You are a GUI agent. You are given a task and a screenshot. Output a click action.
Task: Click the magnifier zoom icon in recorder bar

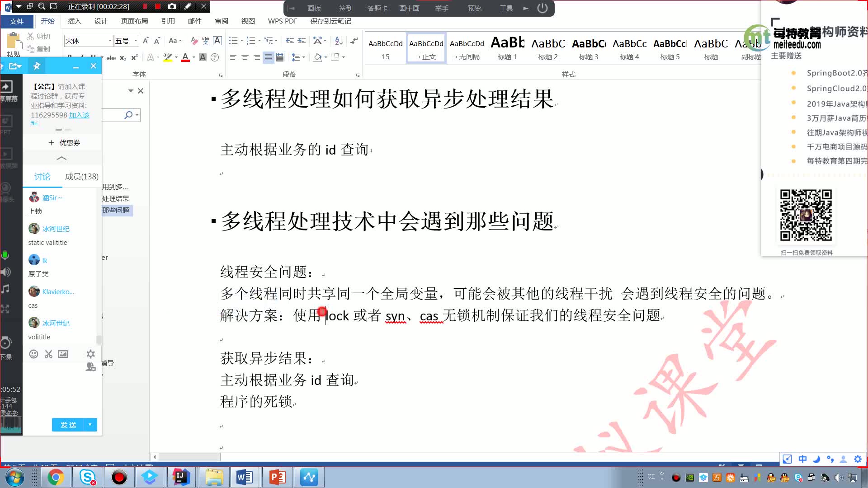tap(42, 6)
